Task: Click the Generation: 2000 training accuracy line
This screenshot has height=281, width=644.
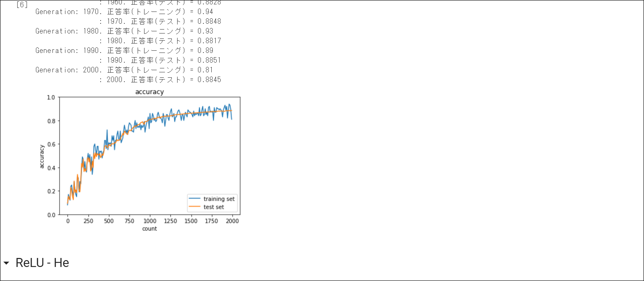Action: pyautogui.click(x=124, y=70)
